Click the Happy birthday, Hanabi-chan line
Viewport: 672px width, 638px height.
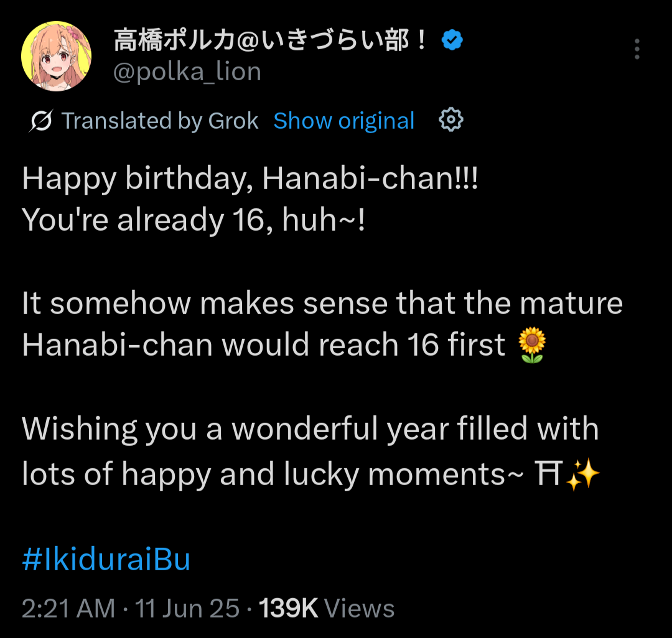[250, 178]
